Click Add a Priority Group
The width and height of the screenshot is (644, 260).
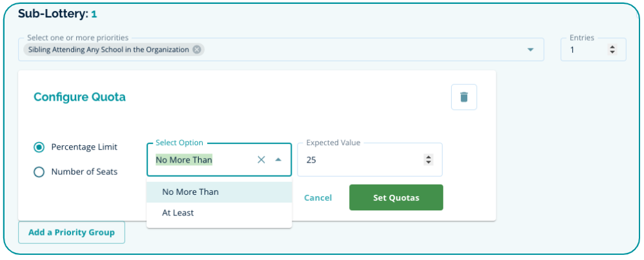tap(71, 232)
